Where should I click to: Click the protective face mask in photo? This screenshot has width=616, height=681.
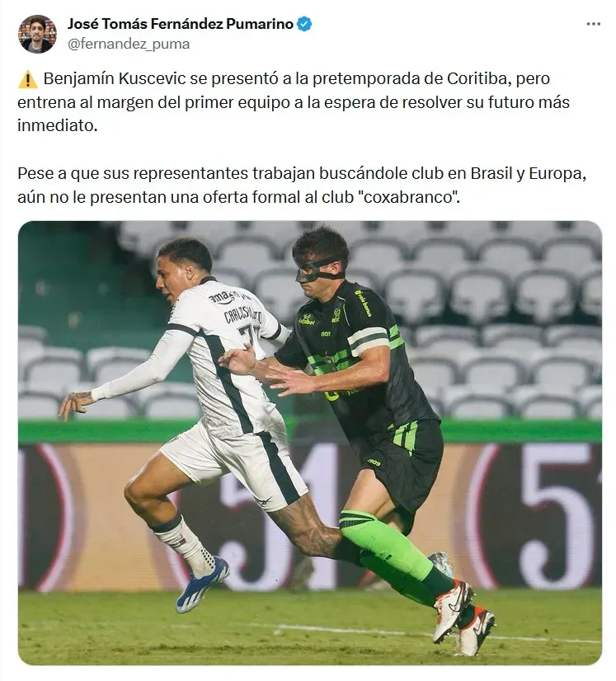[318, 270]
